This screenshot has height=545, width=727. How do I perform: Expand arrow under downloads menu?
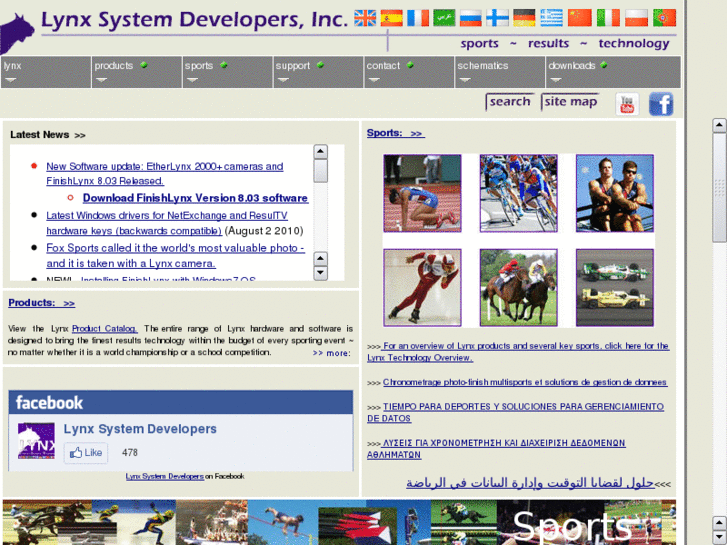coord(556,80)
